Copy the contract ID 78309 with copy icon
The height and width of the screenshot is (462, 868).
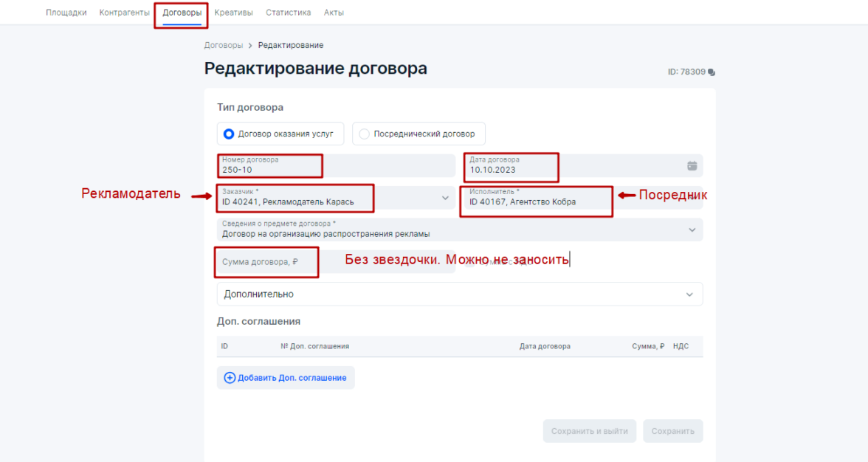point(712,72)
